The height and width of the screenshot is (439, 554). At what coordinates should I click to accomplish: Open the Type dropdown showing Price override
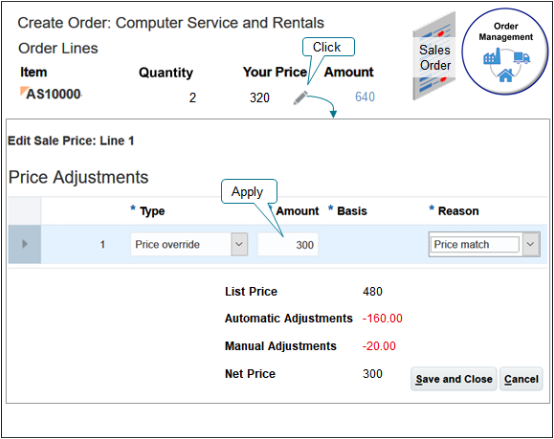189,244
